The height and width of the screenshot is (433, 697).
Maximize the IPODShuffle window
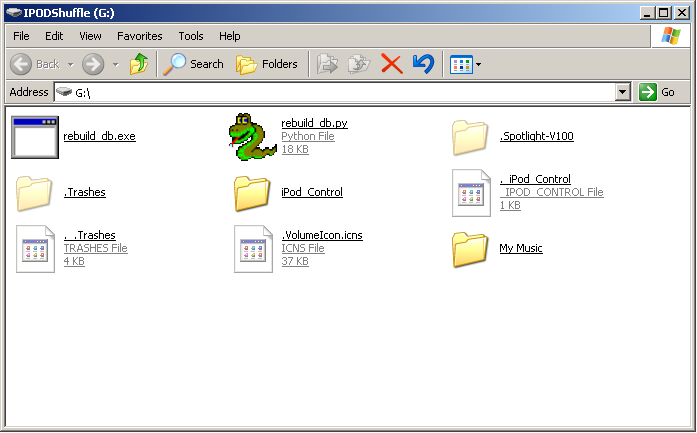click(x=664, y=13)
